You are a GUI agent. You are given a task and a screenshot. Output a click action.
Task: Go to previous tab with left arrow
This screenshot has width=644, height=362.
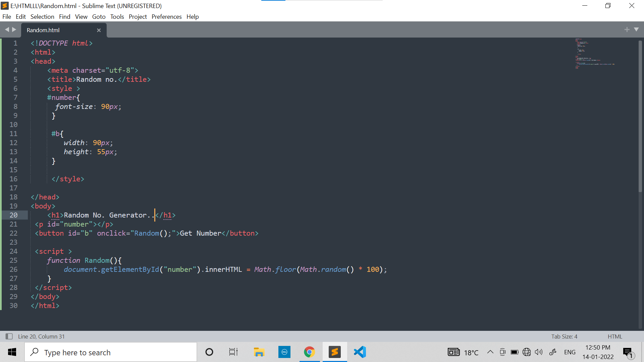[x=7, y=29]
